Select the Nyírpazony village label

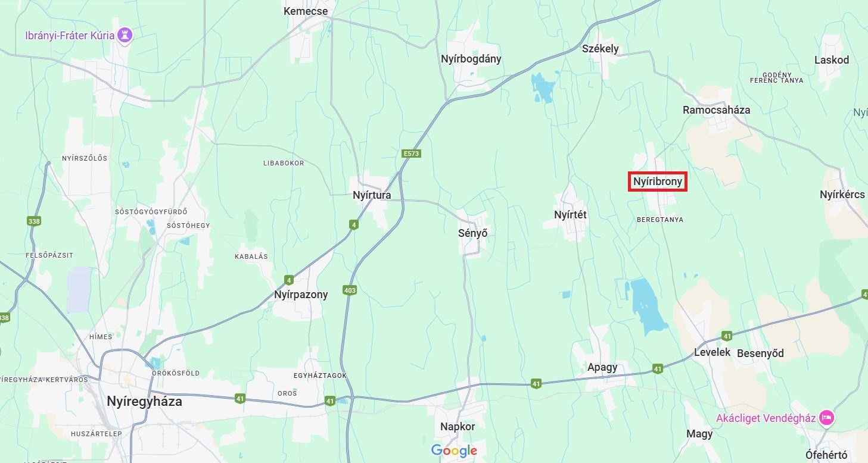point(301,295)
